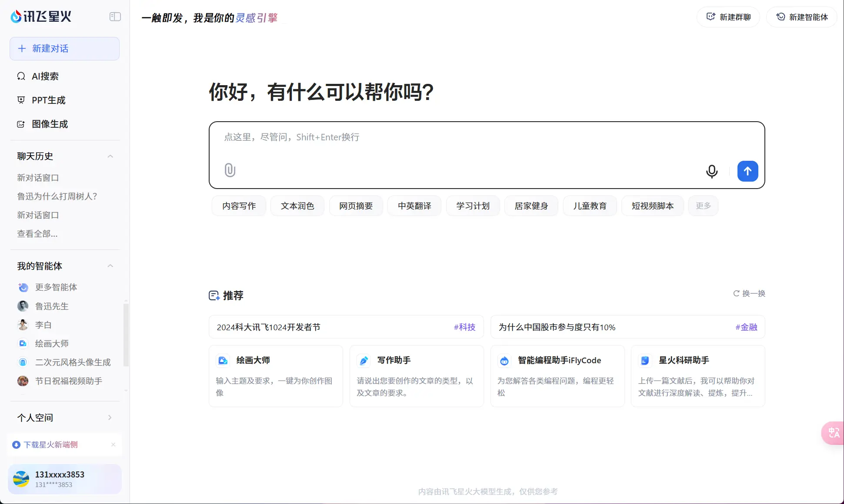Click the iFlytek Spark logo
The height and width of the screenshot is (504, 844).
(41, 17)
